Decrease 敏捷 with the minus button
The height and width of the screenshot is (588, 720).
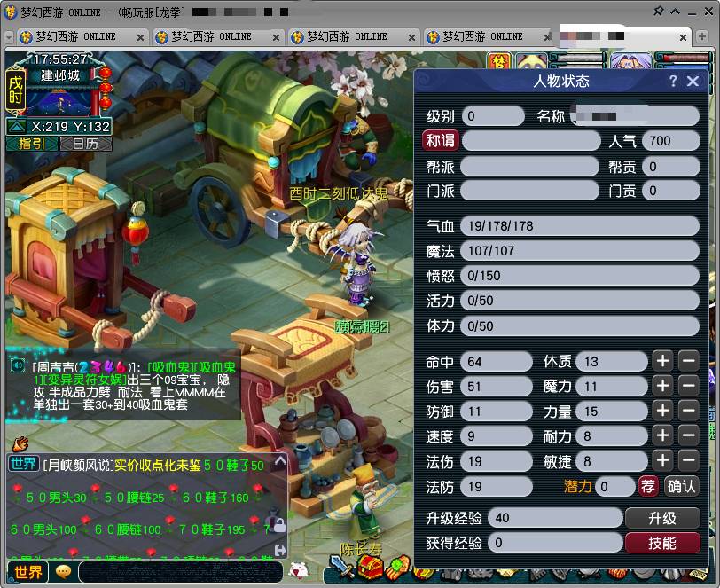click(x=689, y=460)
